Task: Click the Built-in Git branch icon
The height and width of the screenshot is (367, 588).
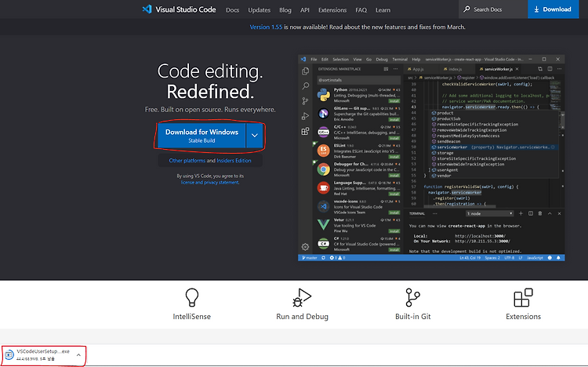Action: [412, 297]
